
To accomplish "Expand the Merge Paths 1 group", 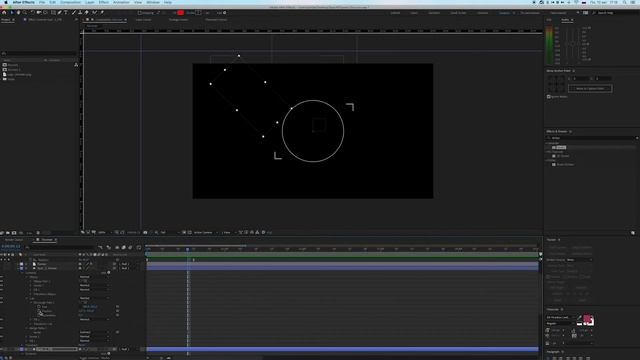I will 27,328.
